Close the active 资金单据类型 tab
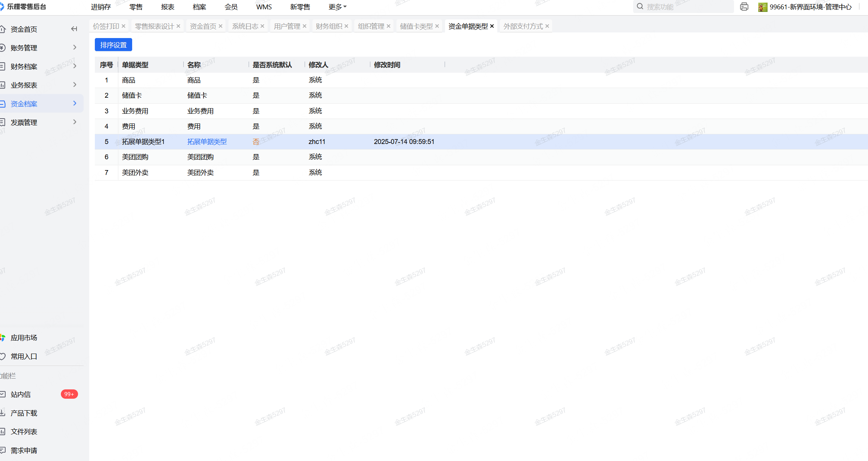868x461 pixels. 492,26
